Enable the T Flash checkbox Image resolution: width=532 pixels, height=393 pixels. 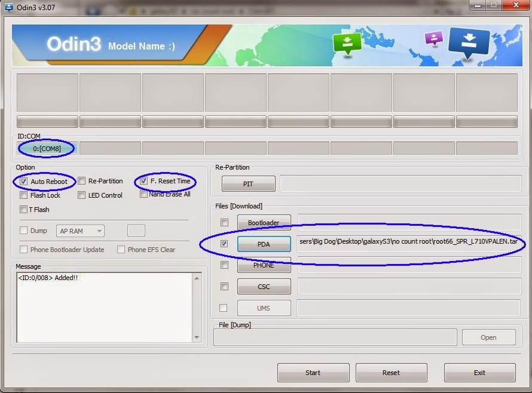click(23, 210)
